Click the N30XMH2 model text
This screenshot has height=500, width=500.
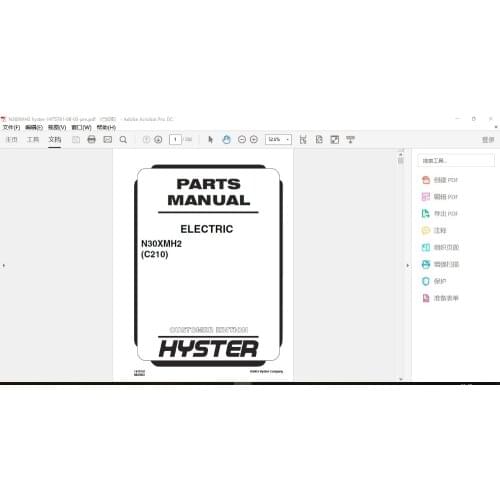coord(161,244)
